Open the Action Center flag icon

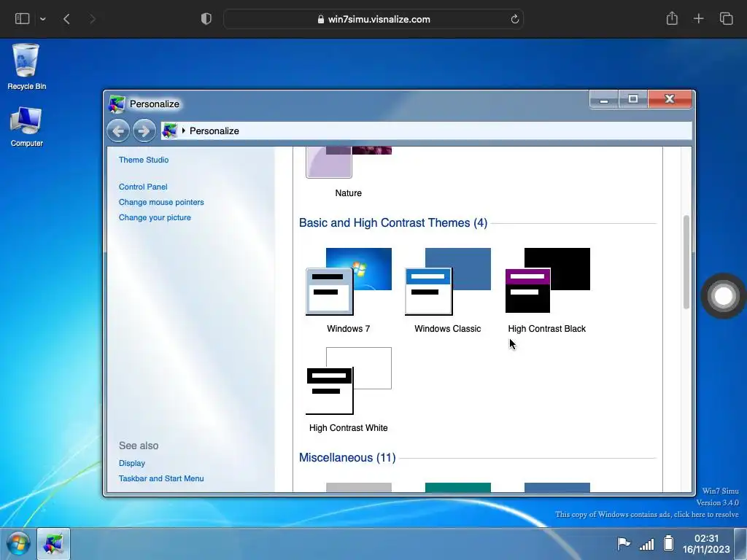pyautogui.click(x=623, y=543)
